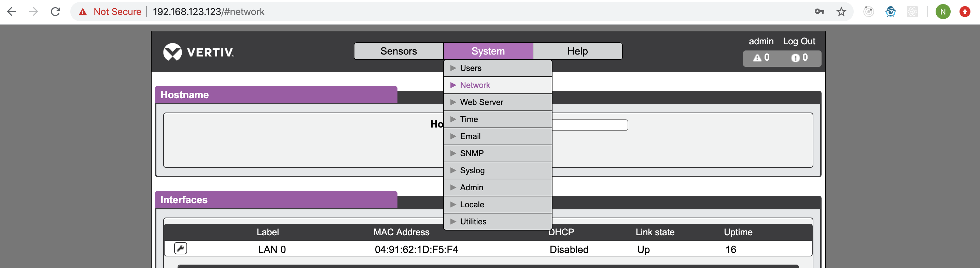Image resolution: width=980 pixels, height=268 pixels.
Task: Bookmark this page with the star icon
Action: click(x=841, y=12)
